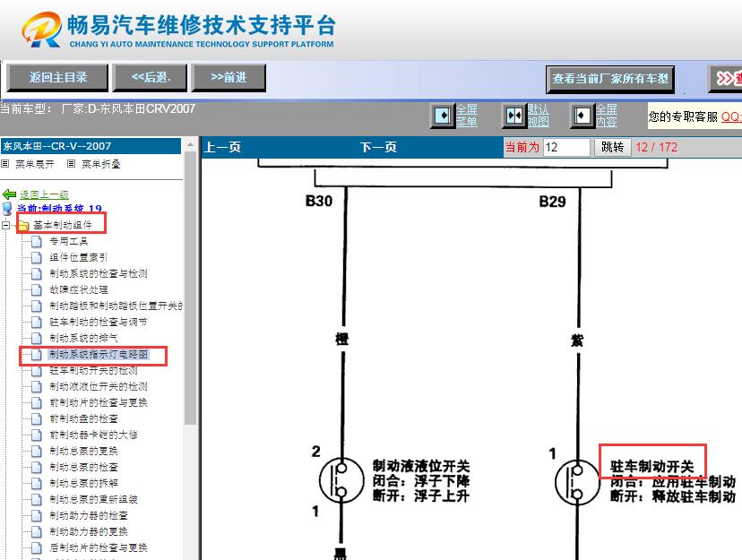Click the B30 connector label
This screenshot has width=742, height=560.
click(318, 201)
